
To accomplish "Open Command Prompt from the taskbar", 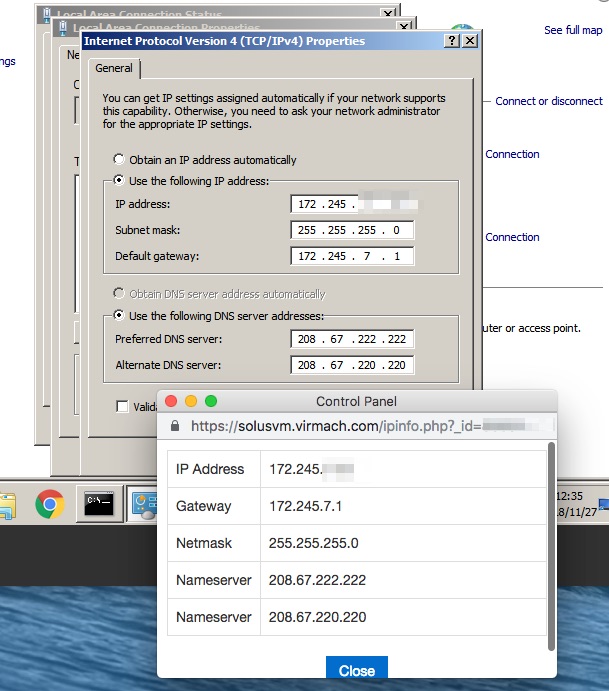I will (99, 504).
